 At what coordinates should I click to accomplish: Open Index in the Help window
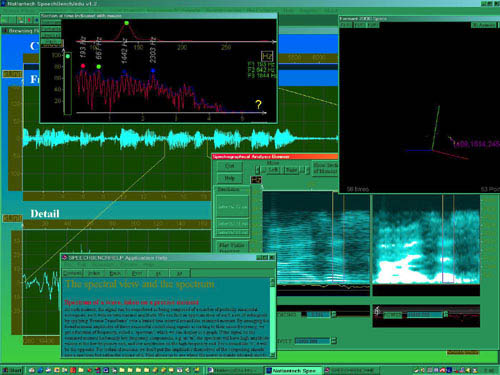pos(94,273)
